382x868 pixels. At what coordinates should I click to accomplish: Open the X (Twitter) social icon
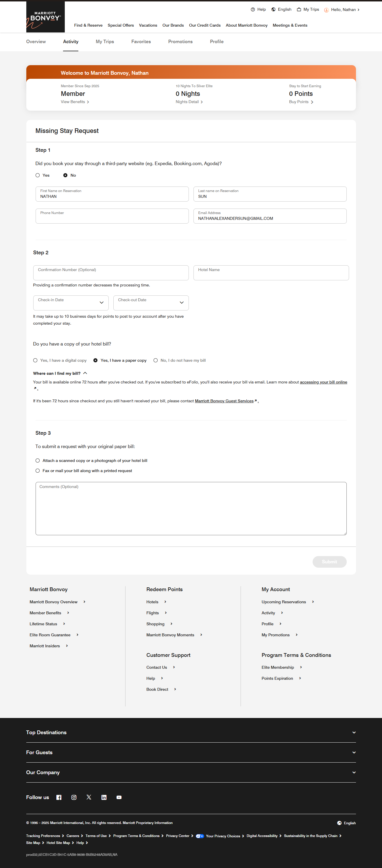point(89,797)
